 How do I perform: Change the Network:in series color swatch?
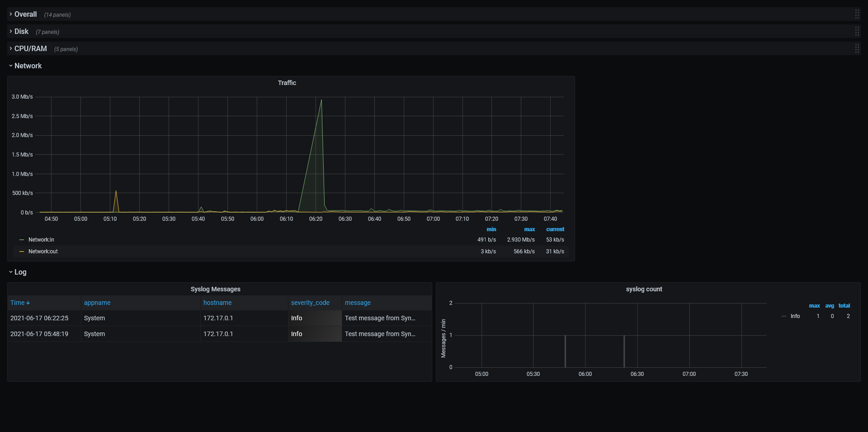point(22,240)
